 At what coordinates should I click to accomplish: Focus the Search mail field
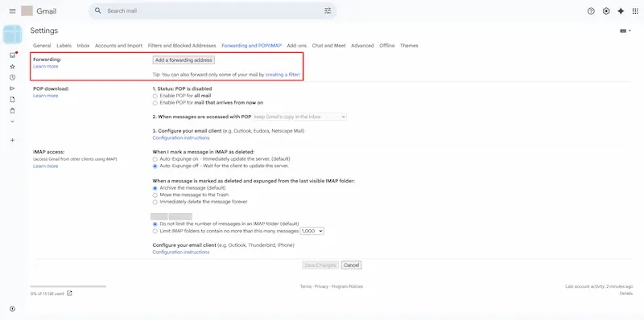pyautogui.click(x=213, y=11)
